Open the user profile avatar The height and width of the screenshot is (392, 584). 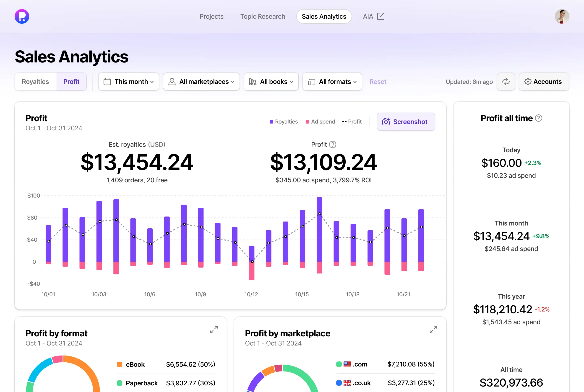tap(562, 16)
